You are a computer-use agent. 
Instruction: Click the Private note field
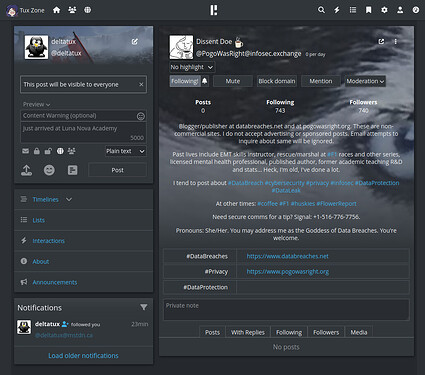coord(286,310)
